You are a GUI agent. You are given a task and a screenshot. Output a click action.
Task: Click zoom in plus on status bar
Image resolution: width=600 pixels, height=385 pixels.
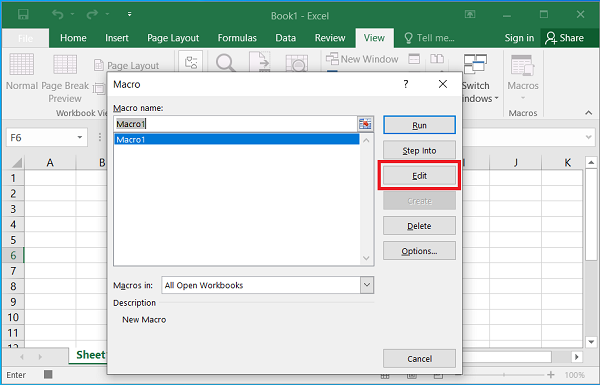point(551,375)
